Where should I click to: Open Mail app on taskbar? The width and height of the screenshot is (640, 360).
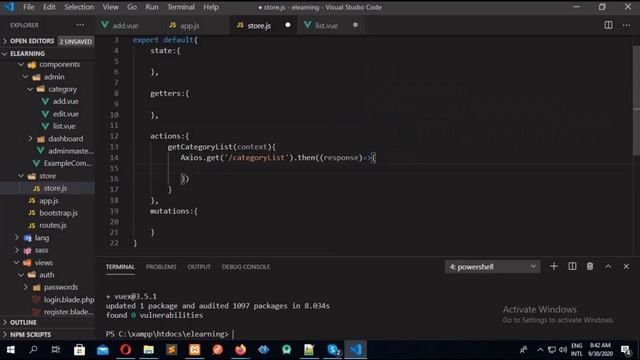pyautogui.click(x=102, y=350)
